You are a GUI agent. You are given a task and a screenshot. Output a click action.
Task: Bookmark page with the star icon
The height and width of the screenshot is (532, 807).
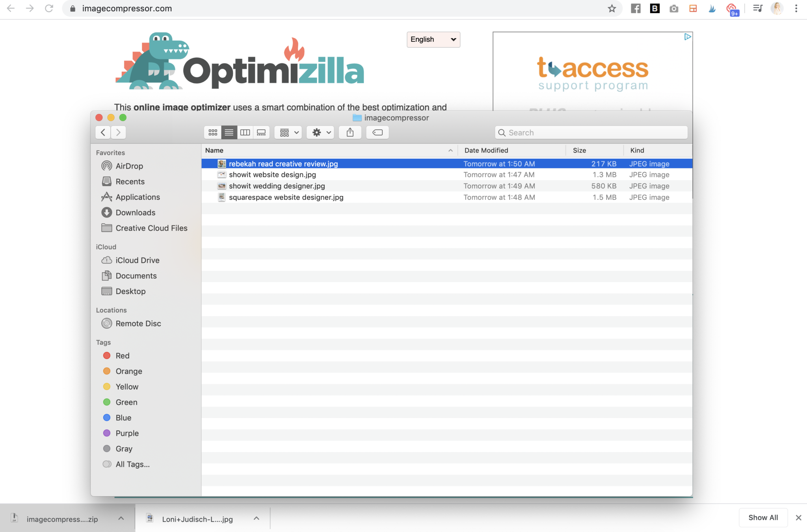[612, 8]
